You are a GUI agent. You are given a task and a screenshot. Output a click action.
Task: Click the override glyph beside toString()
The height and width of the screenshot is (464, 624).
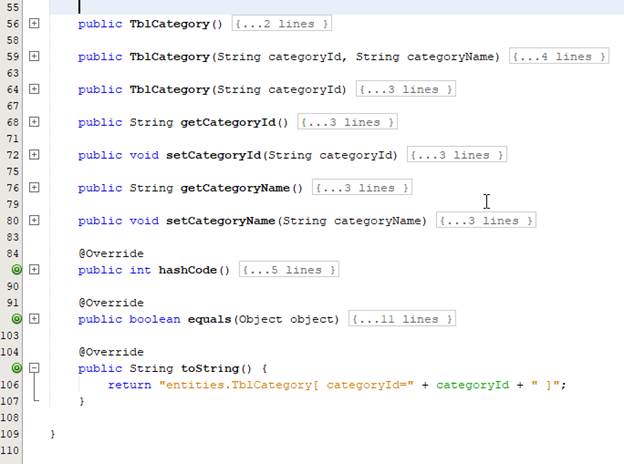click(17, 368)
